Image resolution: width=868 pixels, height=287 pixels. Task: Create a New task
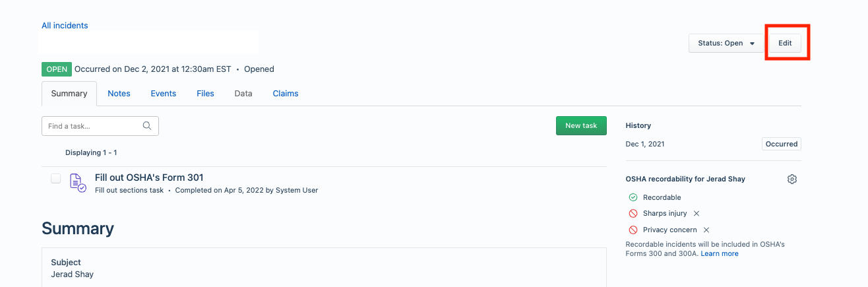(581, 125)
